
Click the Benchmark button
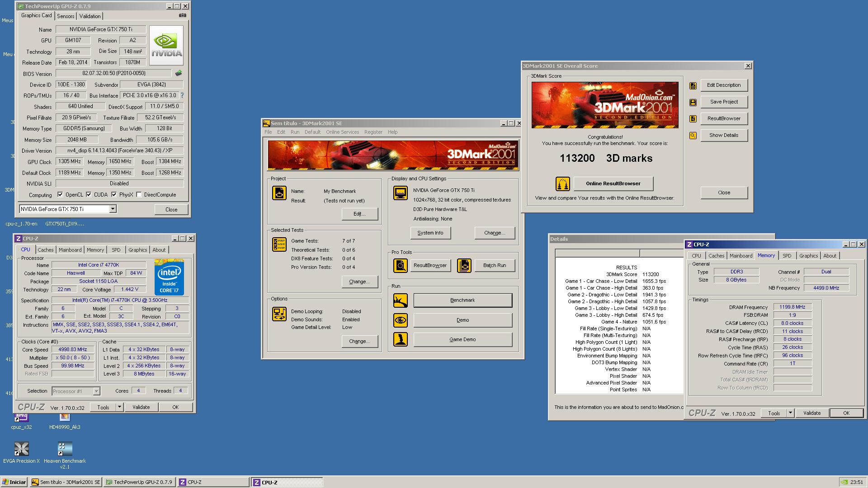[x=462, y=300]
